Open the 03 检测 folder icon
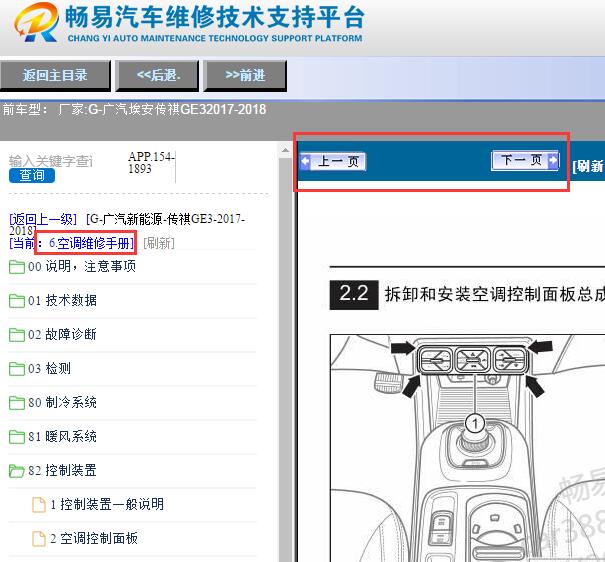This screenshot has height=562, width=605. (x=17, y=369)
